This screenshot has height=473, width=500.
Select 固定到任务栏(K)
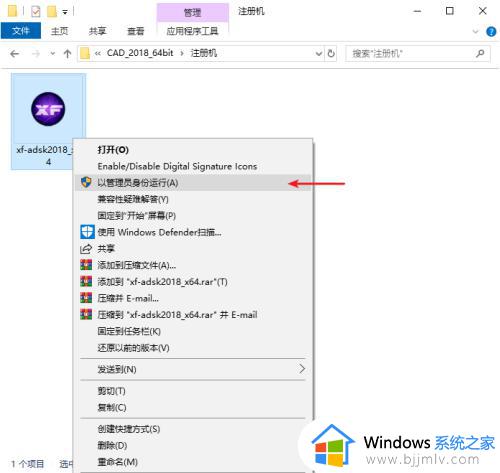[x=193, y=331]
